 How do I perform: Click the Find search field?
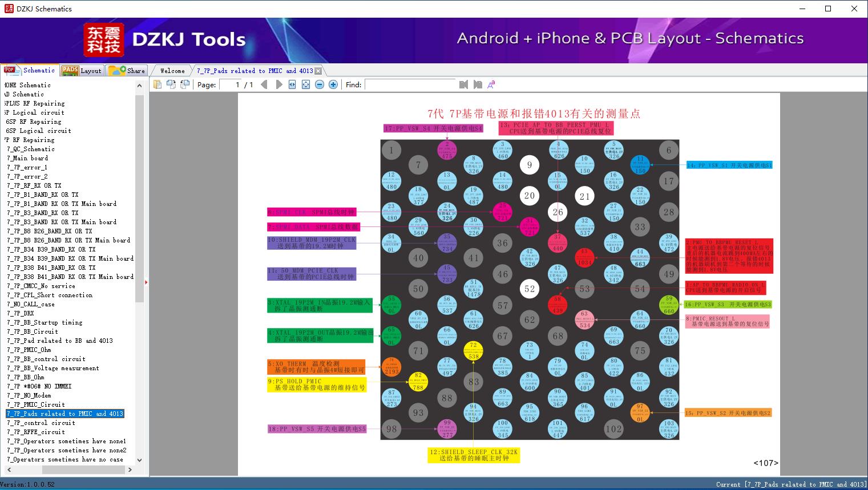tap(410, 84)
